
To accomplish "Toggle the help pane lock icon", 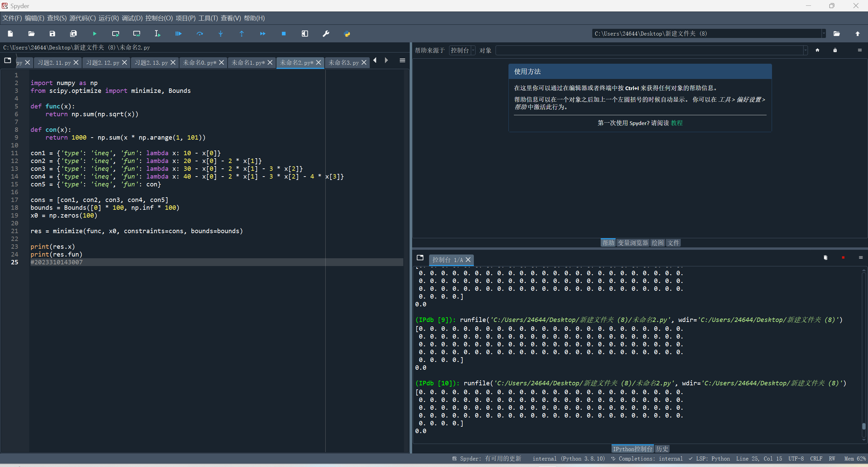I will 835,50.
